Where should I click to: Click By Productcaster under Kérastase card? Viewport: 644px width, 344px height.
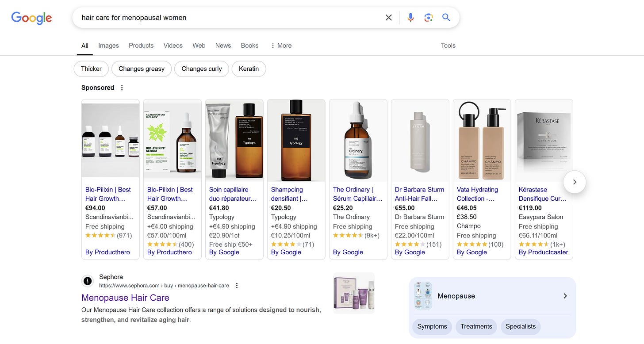point(544,252)
